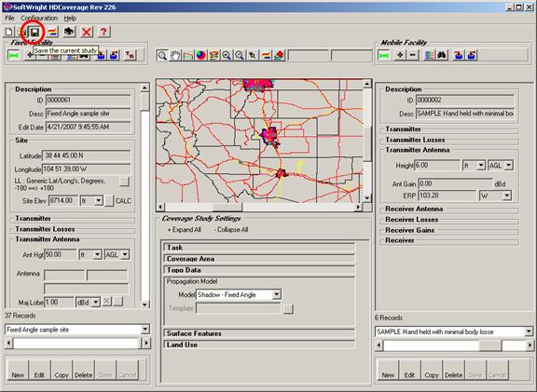Screen dimensions: 537x392
Task: Select the magnifier tool above the map
Action: 162,55
